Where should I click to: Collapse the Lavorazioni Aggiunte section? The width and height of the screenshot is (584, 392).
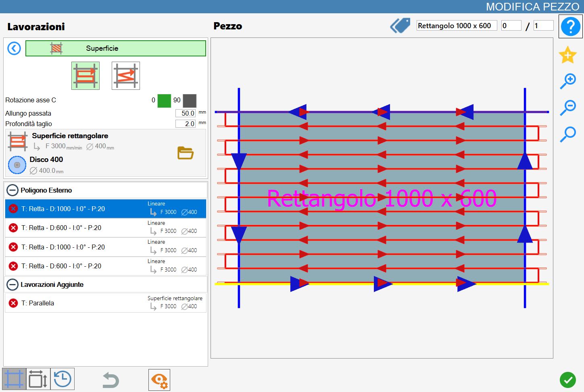[x=13, y=284]
